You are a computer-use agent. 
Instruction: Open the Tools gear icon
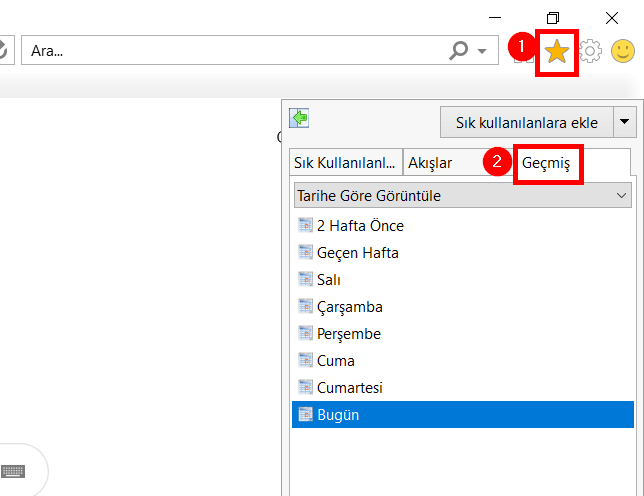(591, 51)
